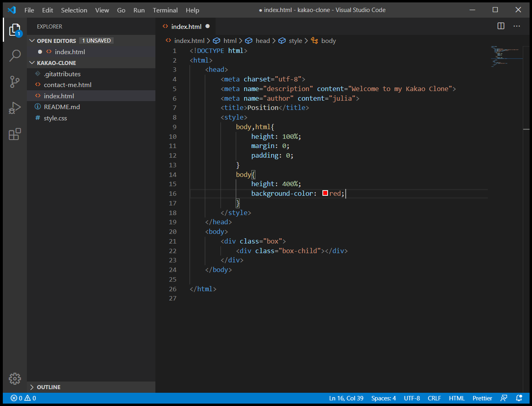Open the Explorer view in activity bar
The image size is (532, 406).
click(x=15, y=30)
